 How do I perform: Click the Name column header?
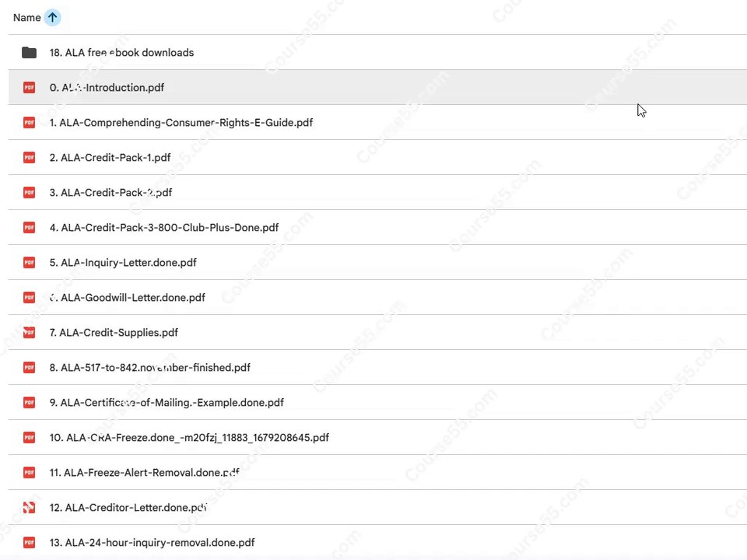coord(26,18)
